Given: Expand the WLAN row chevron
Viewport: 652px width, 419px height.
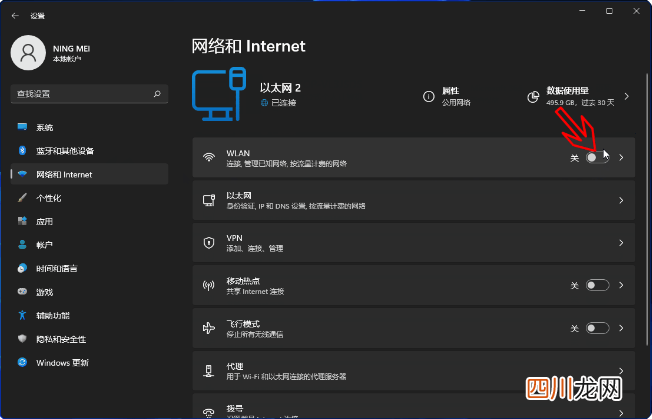Looking at the screenshot, I should [621, 158].
